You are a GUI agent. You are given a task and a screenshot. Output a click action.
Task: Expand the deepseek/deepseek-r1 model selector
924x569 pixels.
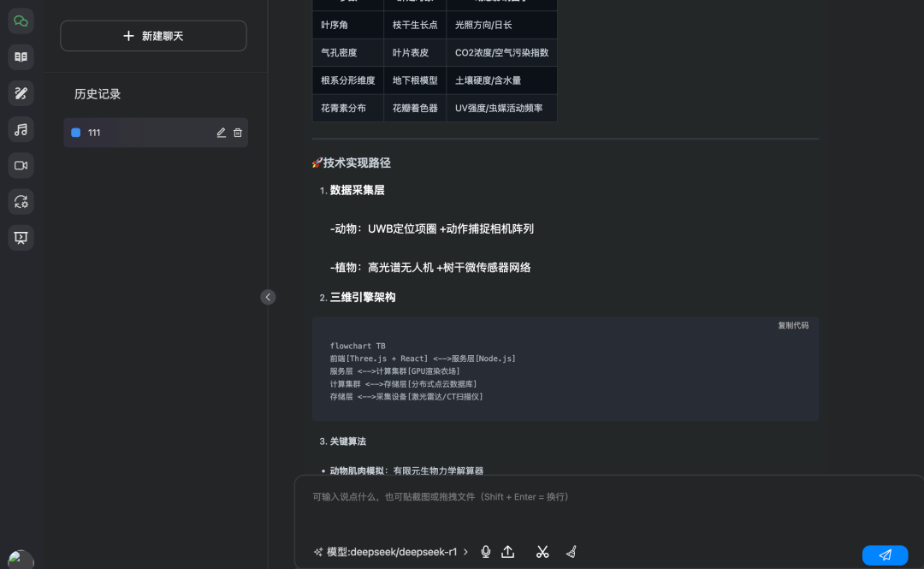point(392,552)
